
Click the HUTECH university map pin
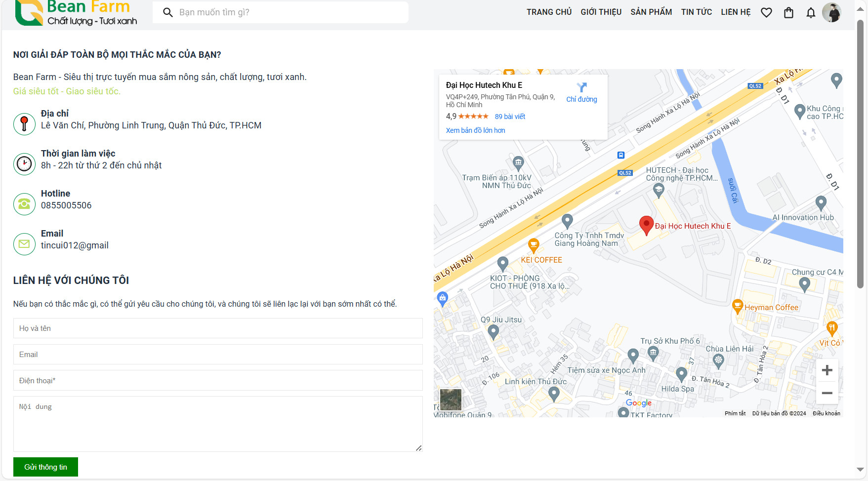659,190
